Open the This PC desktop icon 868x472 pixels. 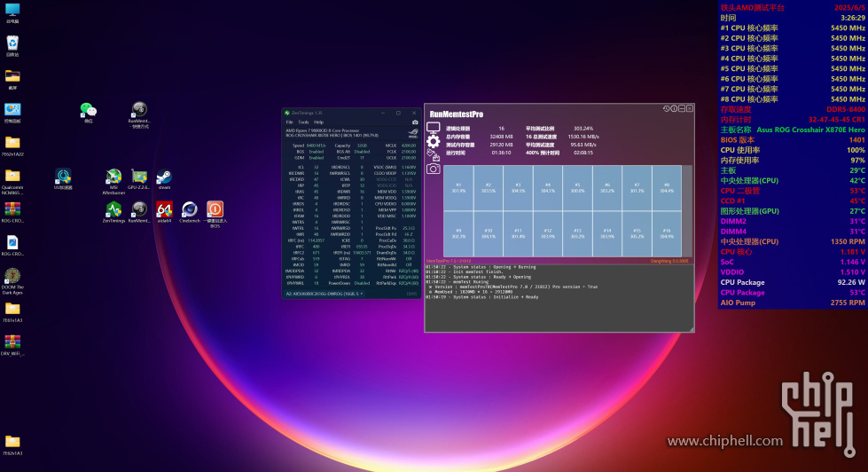point(12,11)
